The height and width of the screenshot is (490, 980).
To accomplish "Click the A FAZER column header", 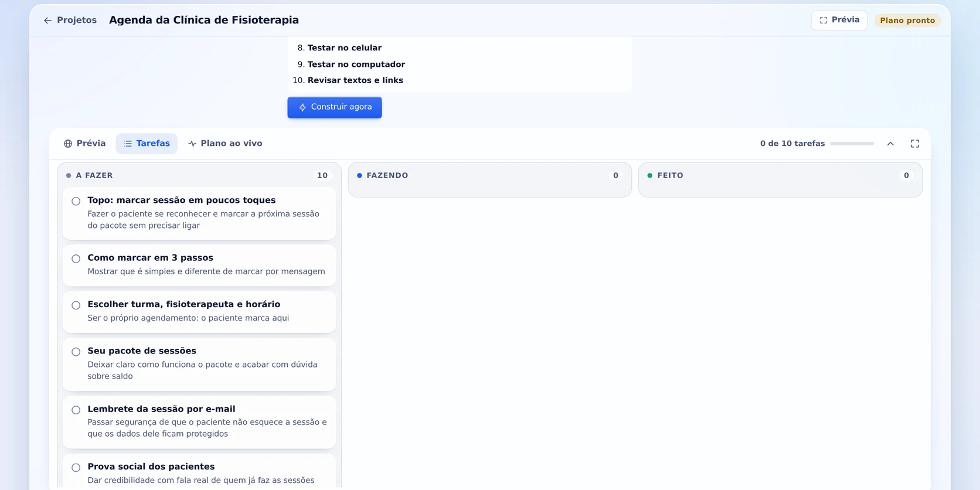I will pos(199,175).
